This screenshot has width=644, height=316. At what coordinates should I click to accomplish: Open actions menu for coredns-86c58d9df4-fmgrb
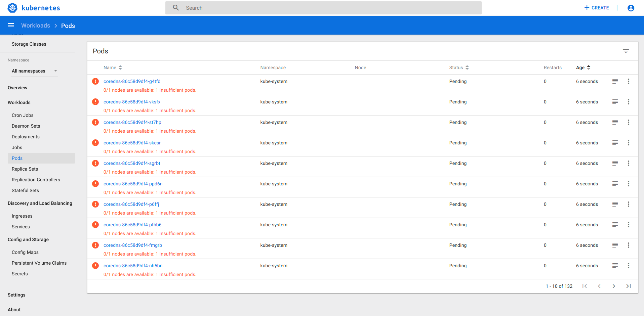(629, 245)
